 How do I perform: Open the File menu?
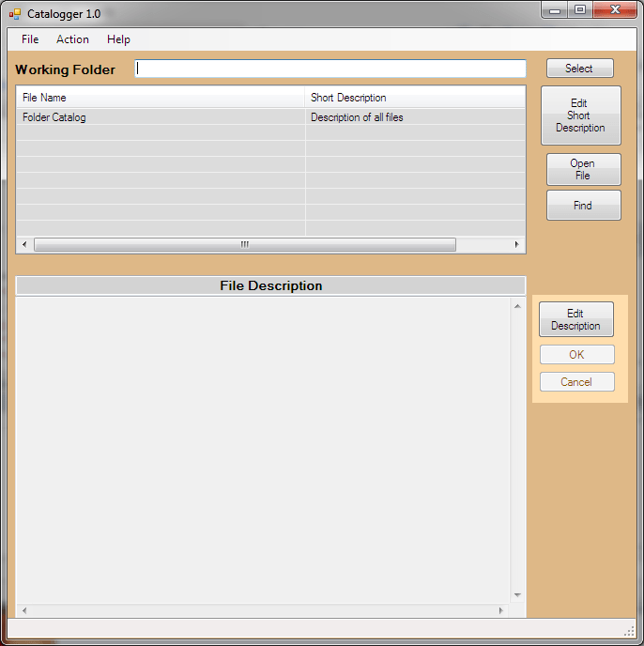pos(30,39)
